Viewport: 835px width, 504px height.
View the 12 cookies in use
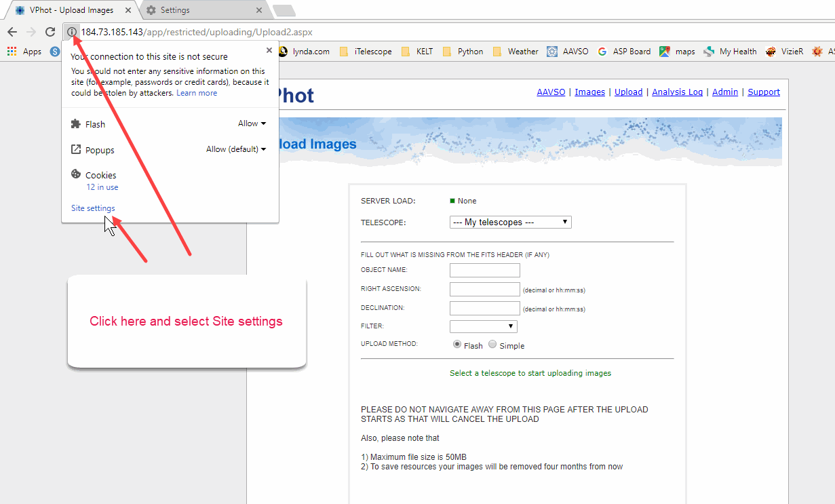coord(102,187)
